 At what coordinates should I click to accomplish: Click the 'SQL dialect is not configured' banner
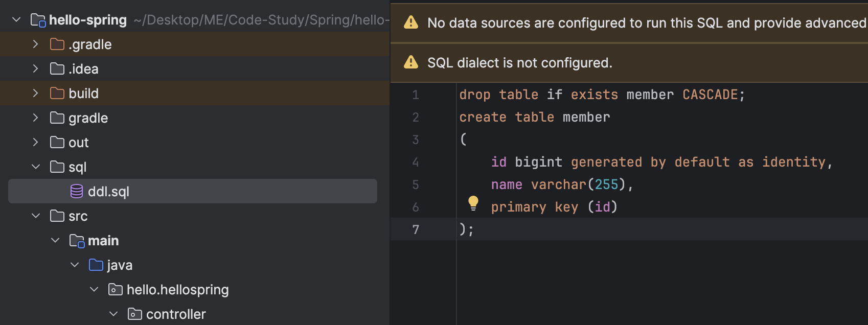(519, 63)
